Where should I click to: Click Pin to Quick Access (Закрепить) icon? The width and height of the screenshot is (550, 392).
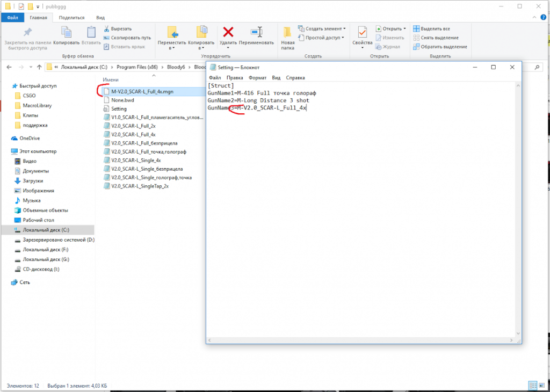tap(27, 33)
